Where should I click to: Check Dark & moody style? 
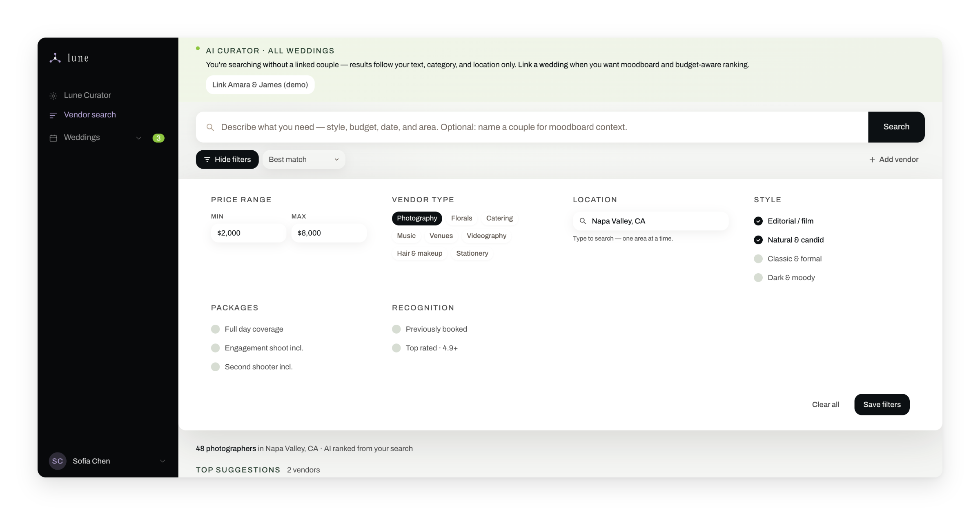click(758, 278)
